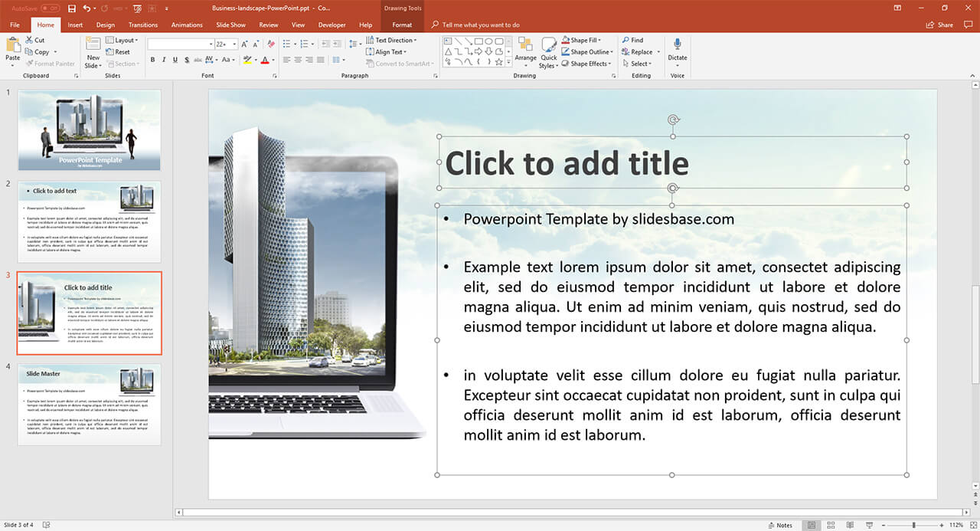Image resolution: width=980 pixels, height=531 pixels.
Task: Toggle text Shadow formatting
Action: [x=187, y=60]
